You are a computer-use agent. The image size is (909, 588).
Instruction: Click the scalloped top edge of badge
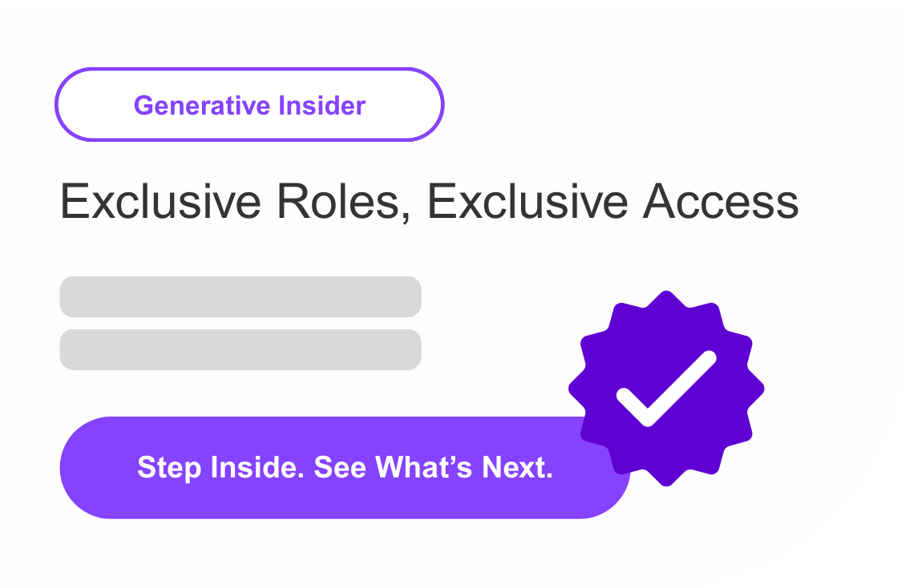click(666, 298)
